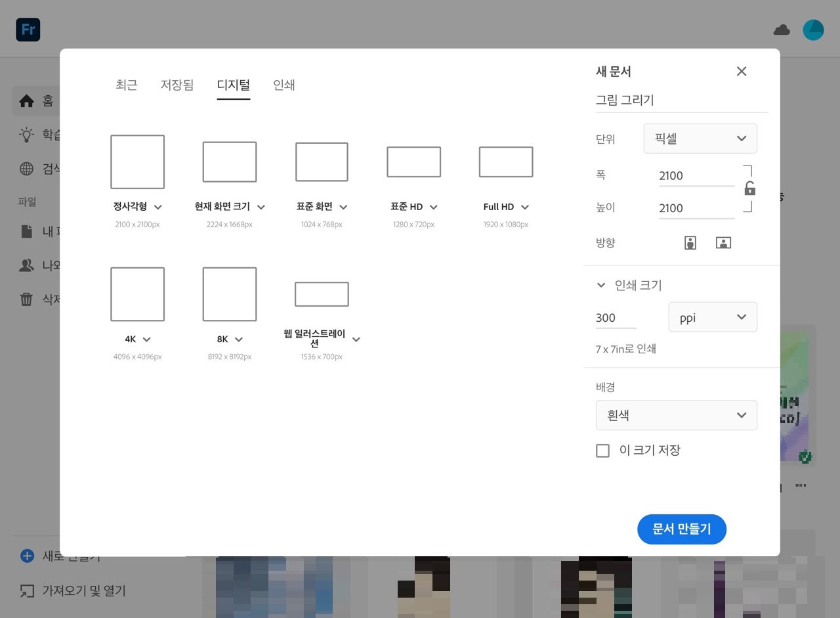Image resolution: width=840 pixels, height=618 pixels.
Task: Select the 8K preset thumbnail
Action: coord(230,294)
